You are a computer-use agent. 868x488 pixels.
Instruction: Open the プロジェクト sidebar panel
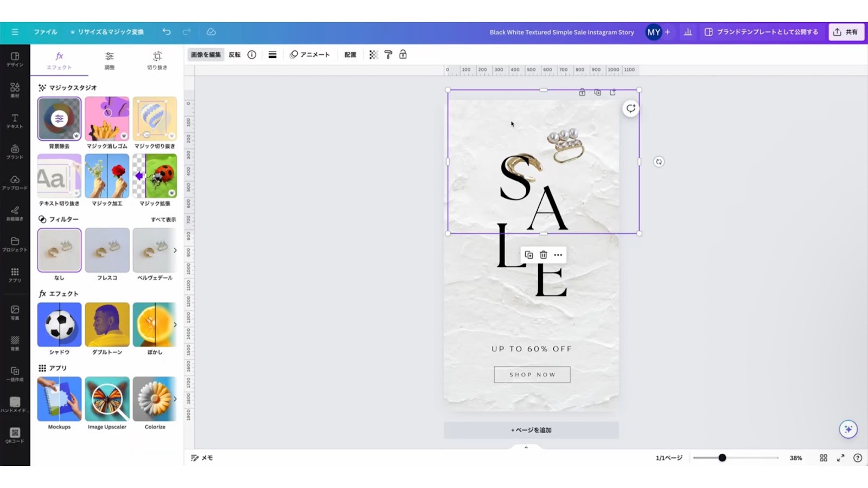point(15,245)
